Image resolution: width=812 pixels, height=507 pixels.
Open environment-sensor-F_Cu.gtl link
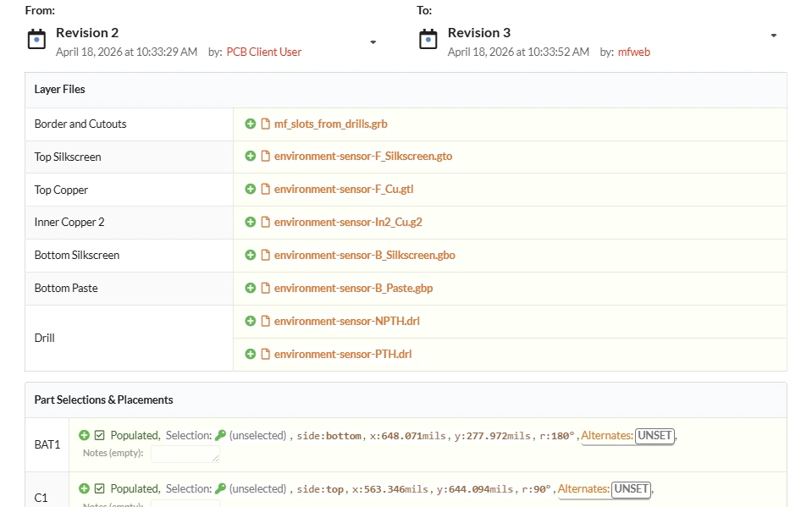[x=343, y=189]
